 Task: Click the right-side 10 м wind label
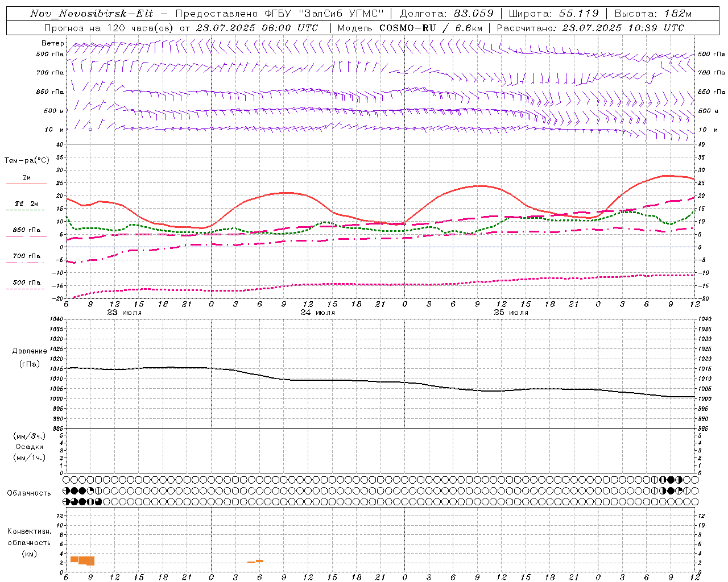[708, 130]
